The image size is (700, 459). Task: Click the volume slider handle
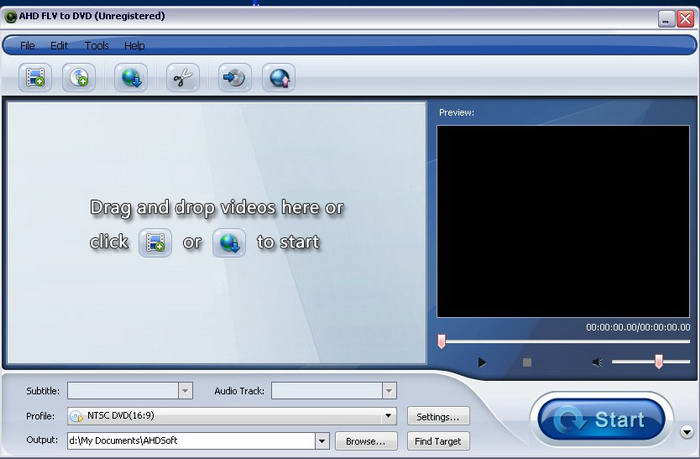tap(658, 361)
